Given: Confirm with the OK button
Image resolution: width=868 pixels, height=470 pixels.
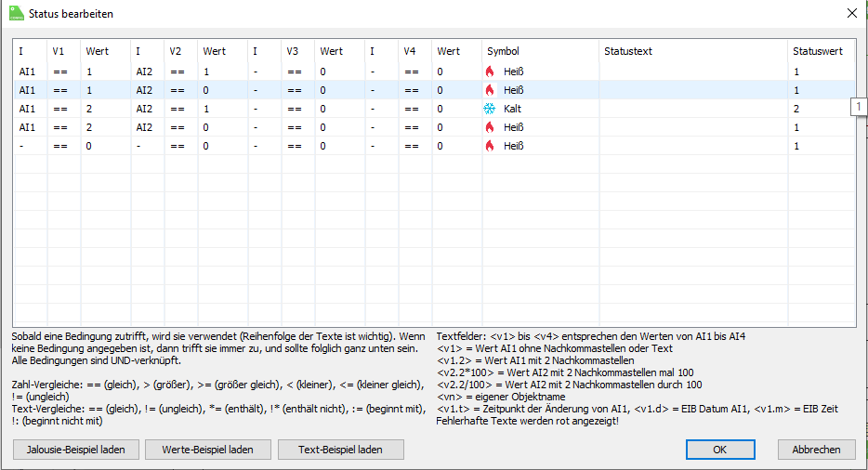Looking at the screenshot, I should click(719, 450).
